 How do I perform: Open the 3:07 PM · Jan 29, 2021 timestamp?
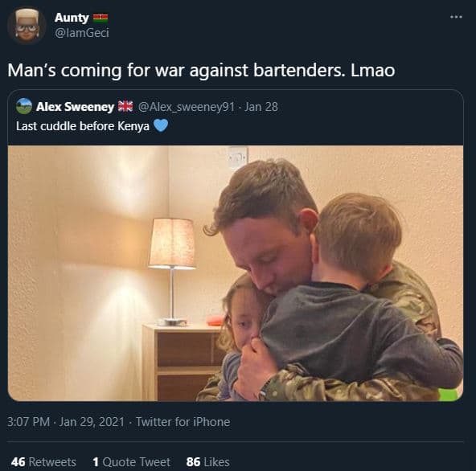(66, 422)
